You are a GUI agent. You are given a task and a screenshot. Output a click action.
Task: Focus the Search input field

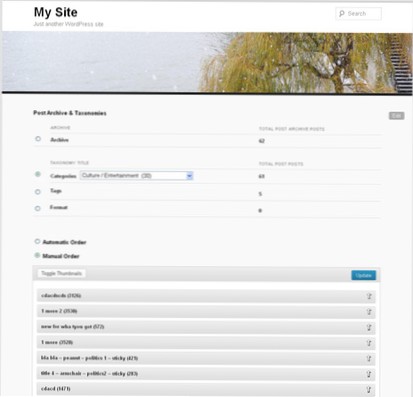click(358, 14)
